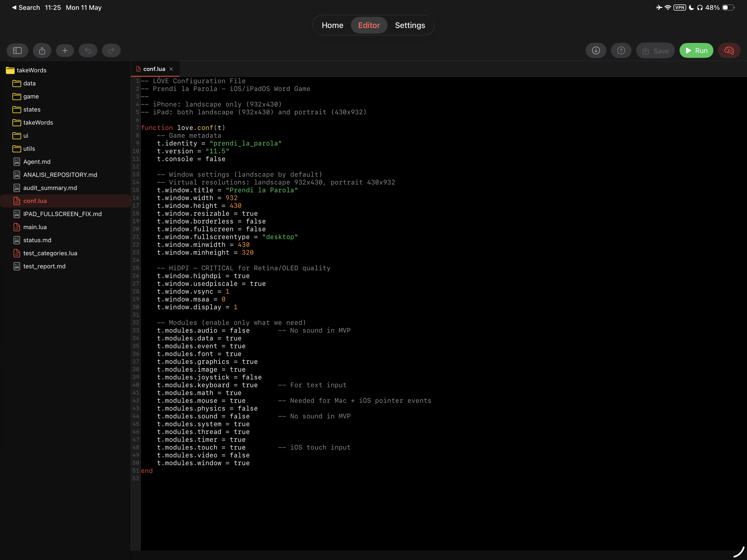Click the 'iOS touch input' comment
Image resolution: width=747 pixels, height=560 pixels.
314,447
